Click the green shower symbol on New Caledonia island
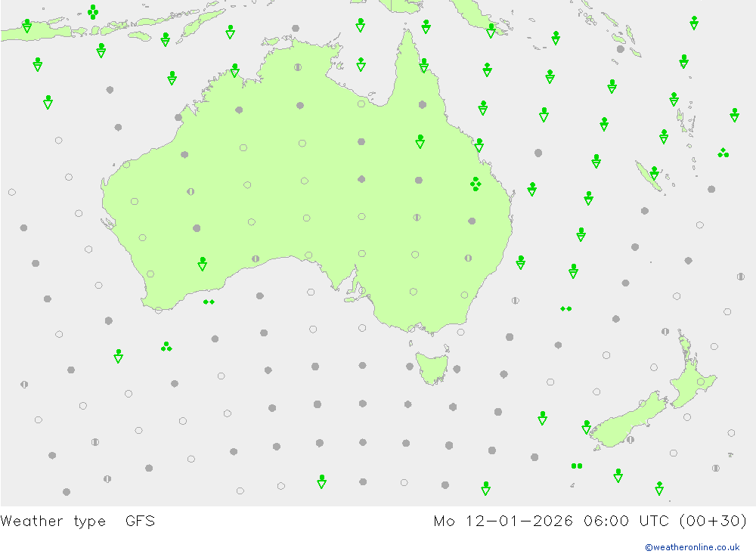The image size is (756, 554). (654, 173)
